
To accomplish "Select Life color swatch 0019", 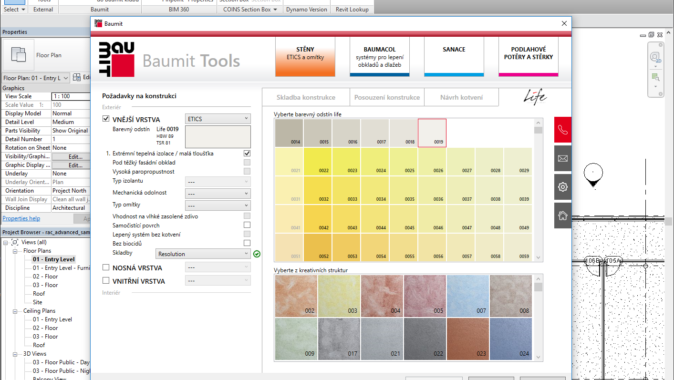I will (432, 133).
